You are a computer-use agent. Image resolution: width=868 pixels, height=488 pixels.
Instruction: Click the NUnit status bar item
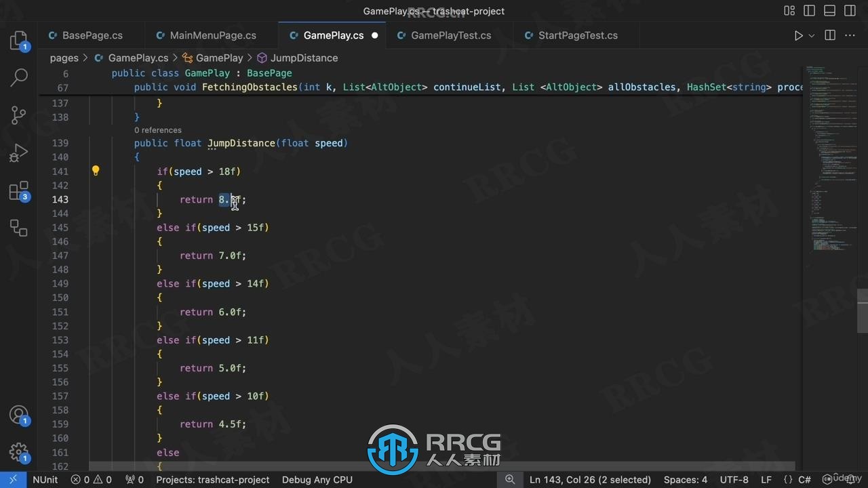click(x=45, y=480)
